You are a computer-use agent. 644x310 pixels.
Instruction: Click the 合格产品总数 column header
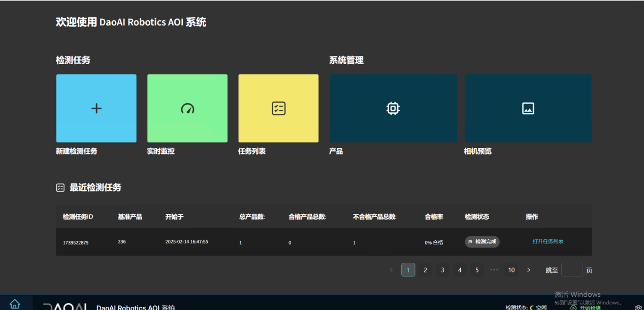click(x=307, y=216)
